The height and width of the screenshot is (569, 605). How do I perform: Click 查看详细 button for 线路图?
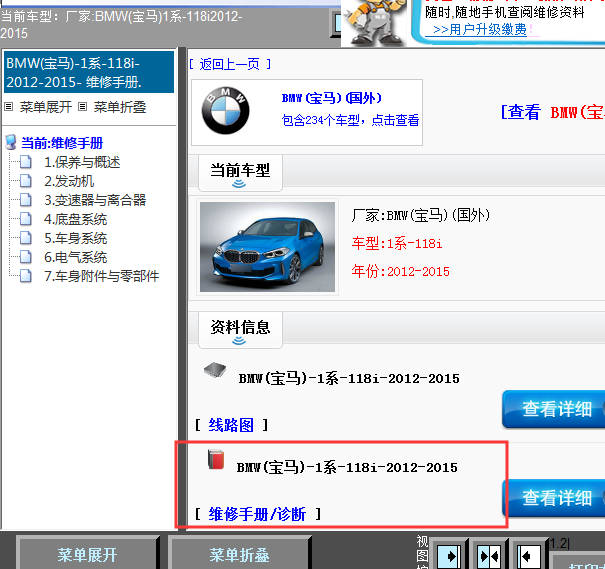click(554, 409)
